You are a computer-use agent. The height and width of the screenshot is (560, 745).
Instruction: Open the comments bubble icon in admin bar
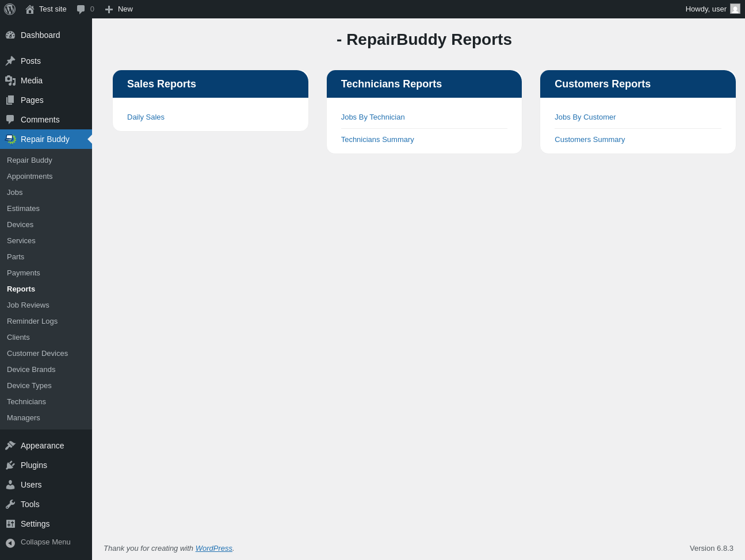click(81, 9)
